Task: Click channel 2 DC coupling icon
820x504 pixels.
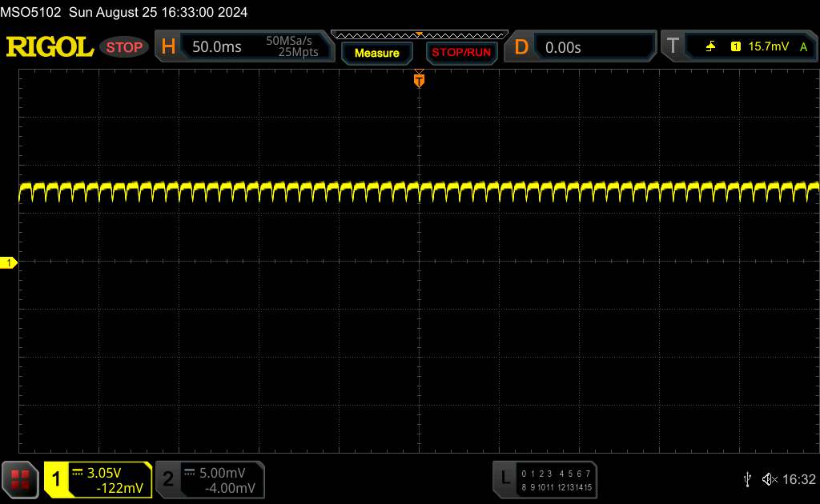Action: pos(190,472)
